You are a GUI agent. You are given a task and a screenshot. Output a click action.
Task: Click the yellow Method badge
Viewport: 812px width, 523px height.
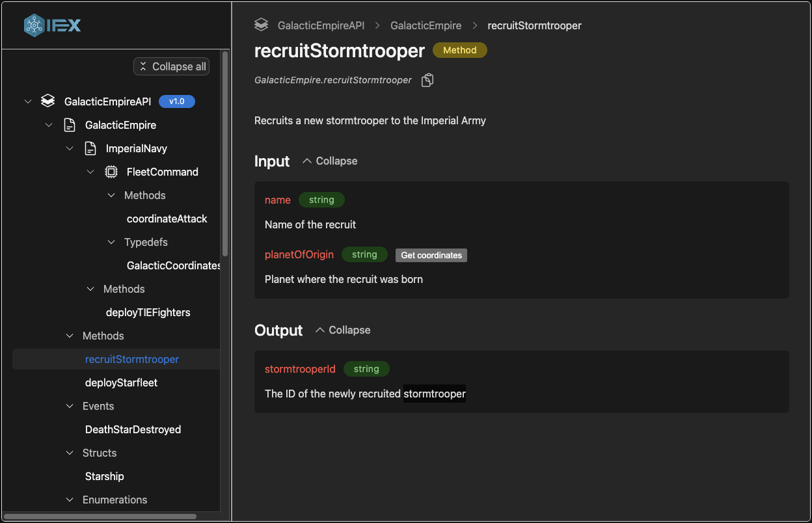[460, 50]
